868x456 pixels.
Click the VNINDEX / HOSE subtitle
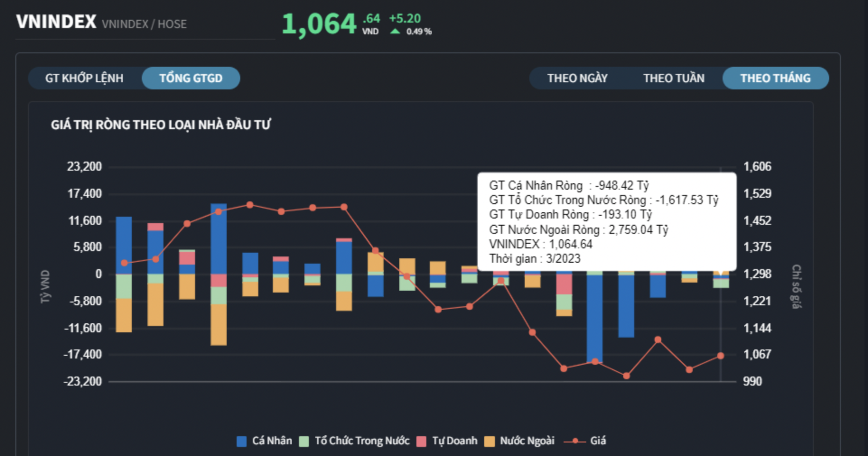(144, 24)
